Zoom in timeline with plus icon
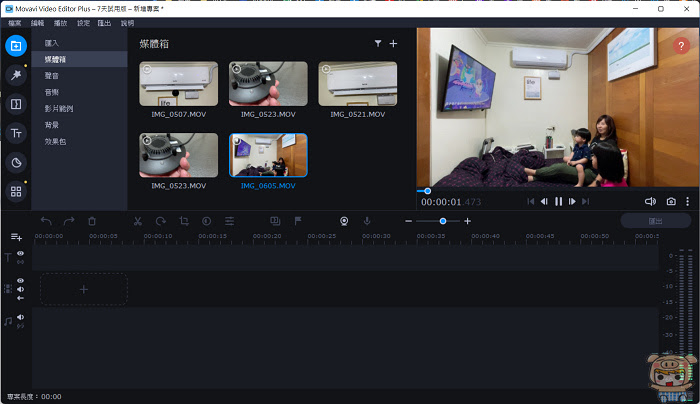 pyautogui.click(x=467, y=221)
